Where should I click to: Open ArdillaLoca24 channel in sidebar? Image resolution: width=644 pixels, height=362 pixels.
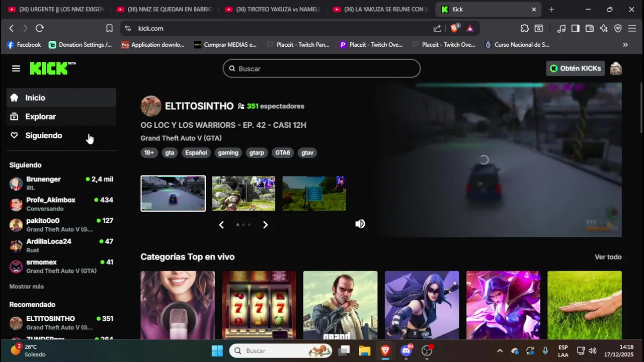point(61,245)
